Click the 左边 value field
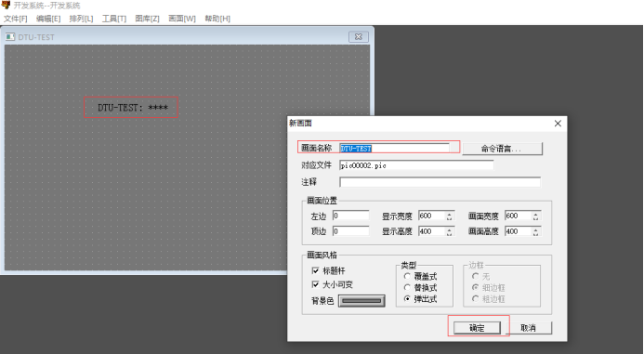The image size is (644, 354). [x=350, y=216]
